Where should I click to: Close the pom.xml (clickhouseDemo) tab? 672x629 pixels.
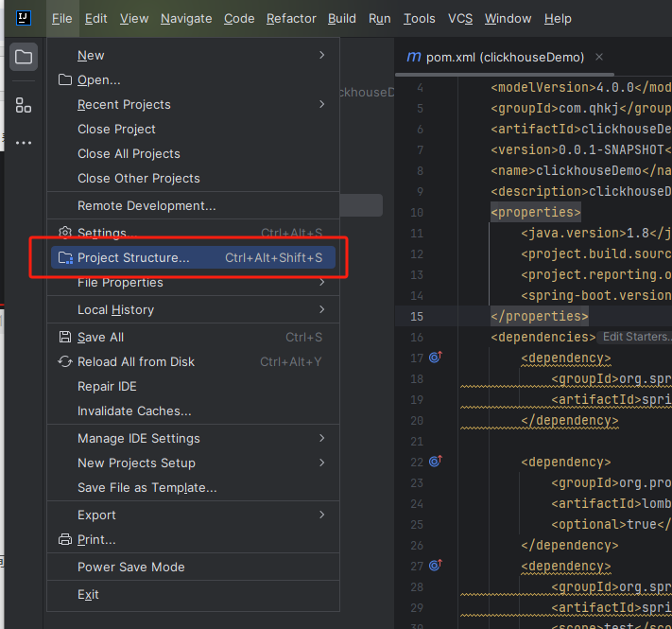click(x=599, y=57)
